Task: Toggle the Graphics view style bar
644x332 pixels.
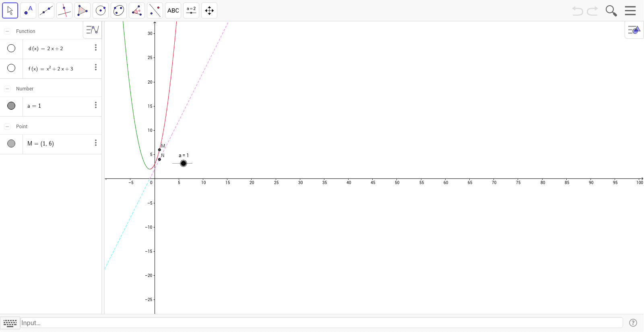Action: (634, 30)
